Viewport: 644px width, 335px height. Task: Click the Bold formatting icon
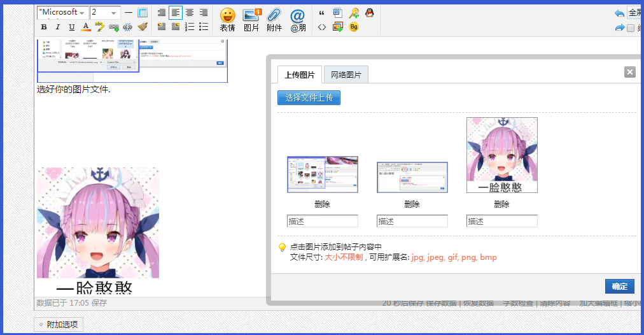[x=44, y=27]
